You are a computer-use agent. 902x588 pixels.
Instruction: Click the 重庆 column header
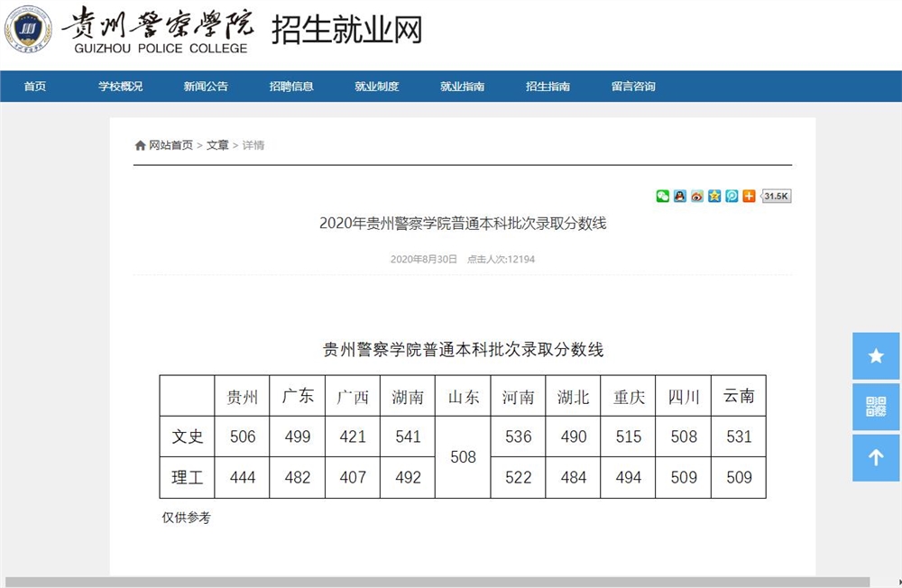tap(628, 397)
